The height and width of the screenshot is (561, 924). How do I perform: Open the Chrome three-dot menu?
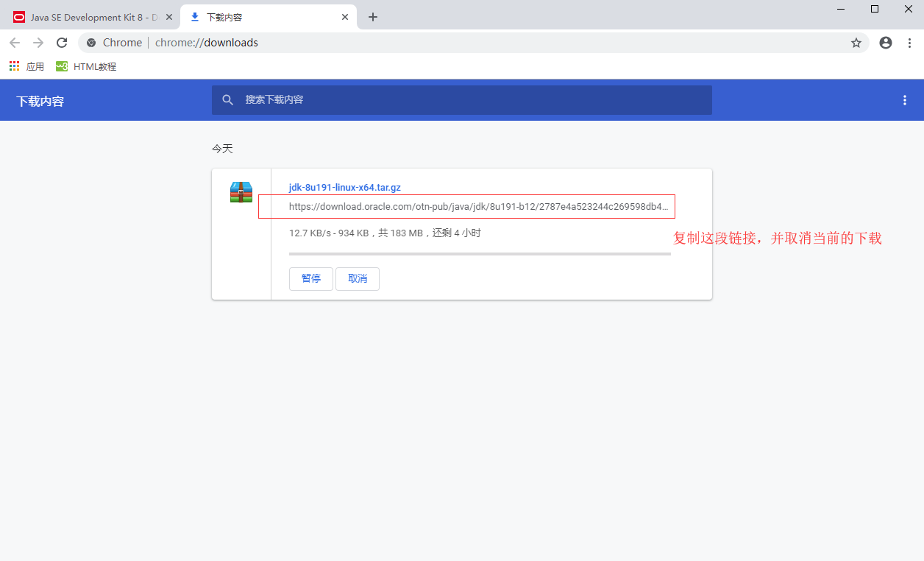tap(910, 43)
